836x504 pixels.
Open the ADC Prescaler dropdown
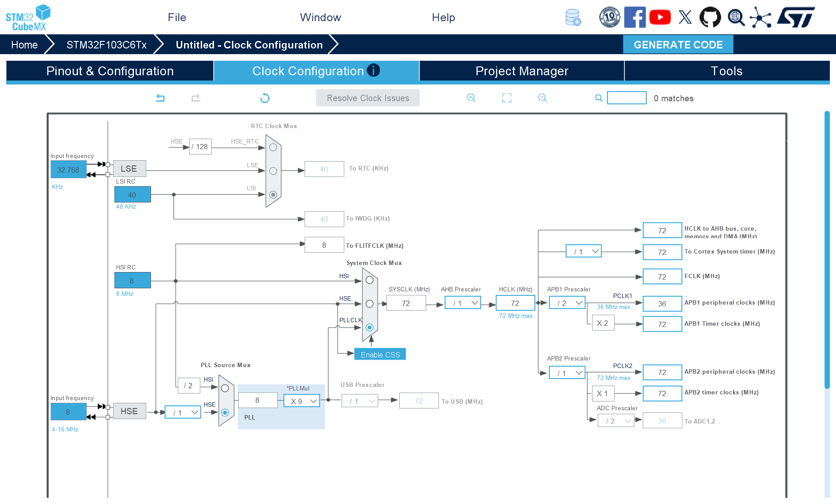pyautogui.click(x=616, y=421)
